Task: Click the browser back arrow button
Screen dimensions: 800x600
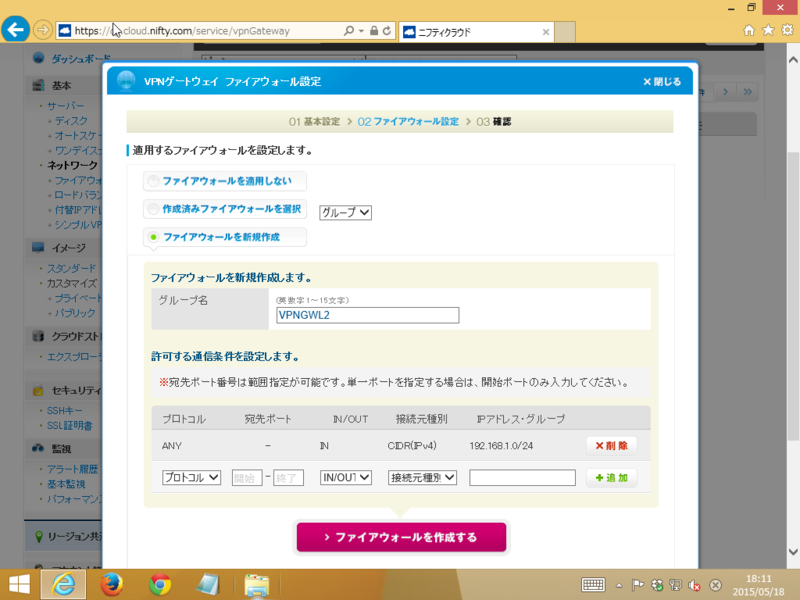Action: click(x=15, y=30)
